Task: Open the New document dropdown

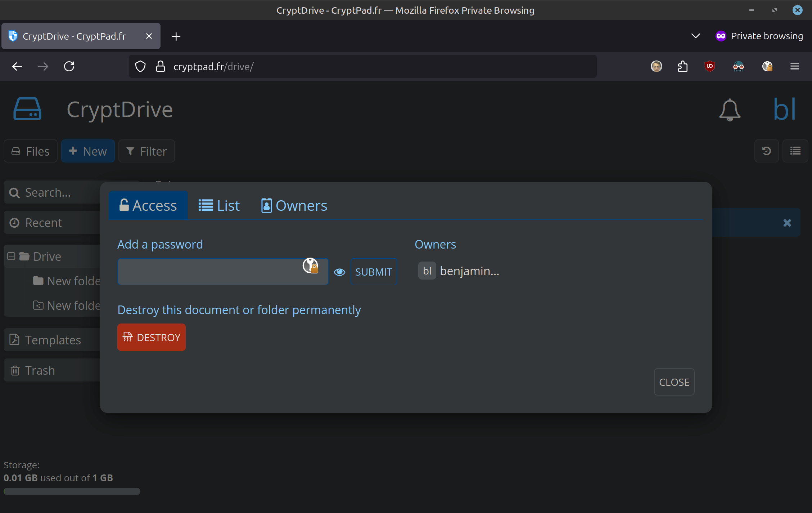Action: click(88, 151)
